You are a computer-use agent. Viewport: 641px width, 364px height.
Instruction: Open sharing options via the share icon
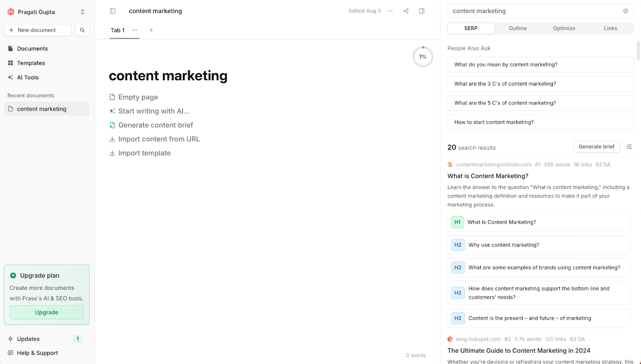pyautogui.click(x=406, y=11)
